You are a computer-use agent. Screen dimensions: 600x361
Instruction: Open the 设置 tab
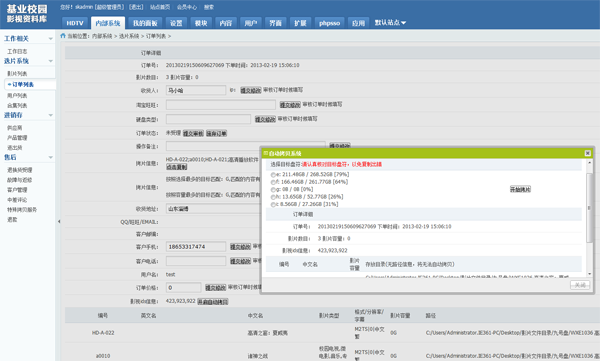176,23
